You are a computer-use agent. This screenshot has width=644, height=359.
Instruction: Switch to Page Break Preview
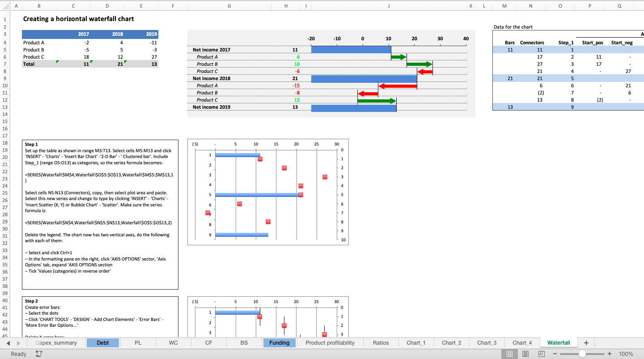(x=542, y=354)
